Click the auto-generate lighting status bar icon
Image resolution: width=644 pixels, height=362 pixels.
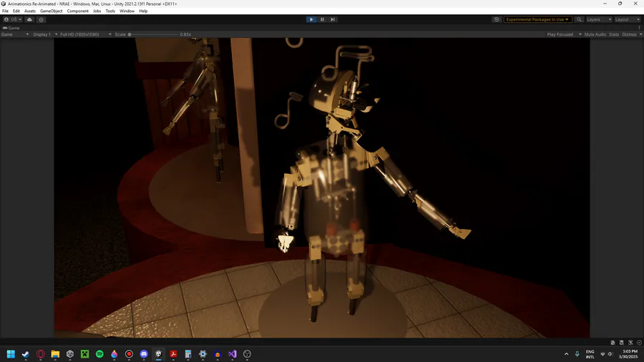[630, 342]
